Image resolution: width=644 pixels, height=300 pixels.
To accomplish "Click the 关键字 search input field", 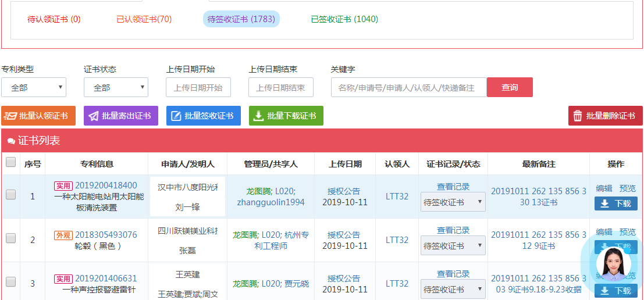I will (x=408, y=87).
